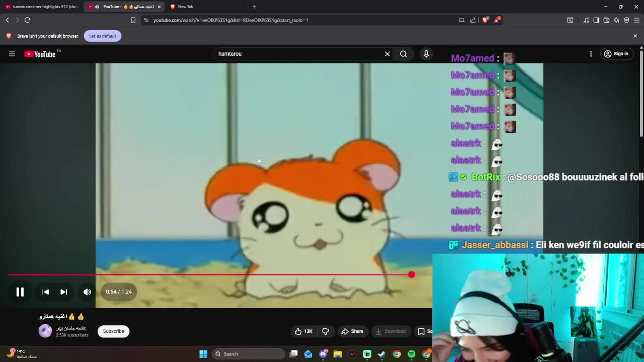Open the YouTube guide hamburger menu

coord(12,54)
